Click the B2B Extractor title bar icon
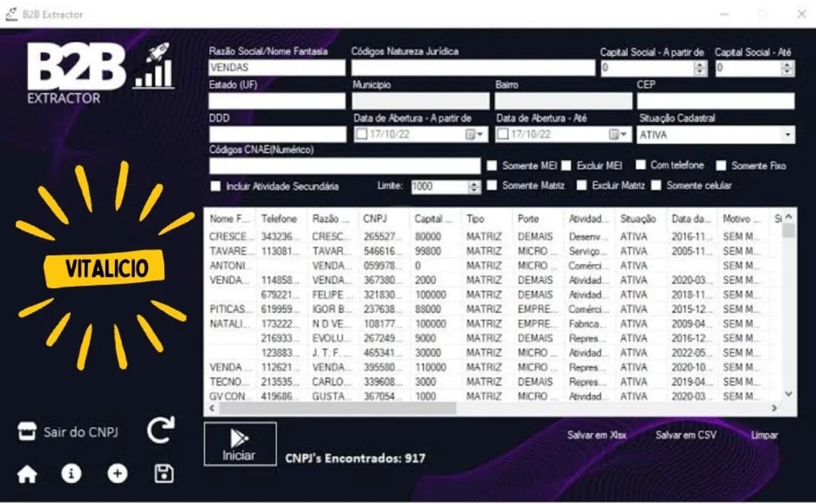 12,14
